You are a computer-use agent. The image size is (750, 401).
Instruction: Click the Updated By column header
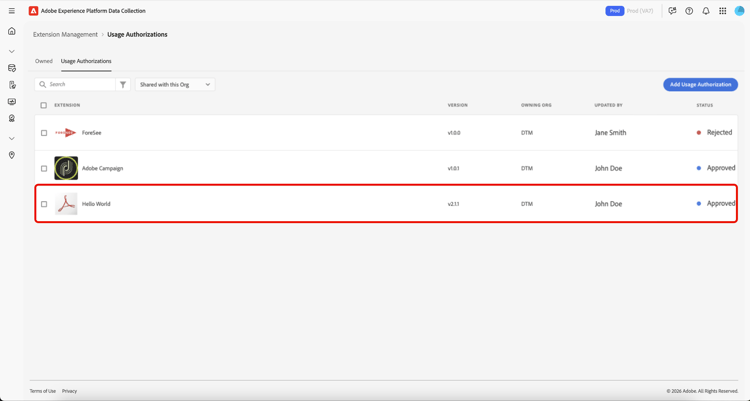pos(608,105)
